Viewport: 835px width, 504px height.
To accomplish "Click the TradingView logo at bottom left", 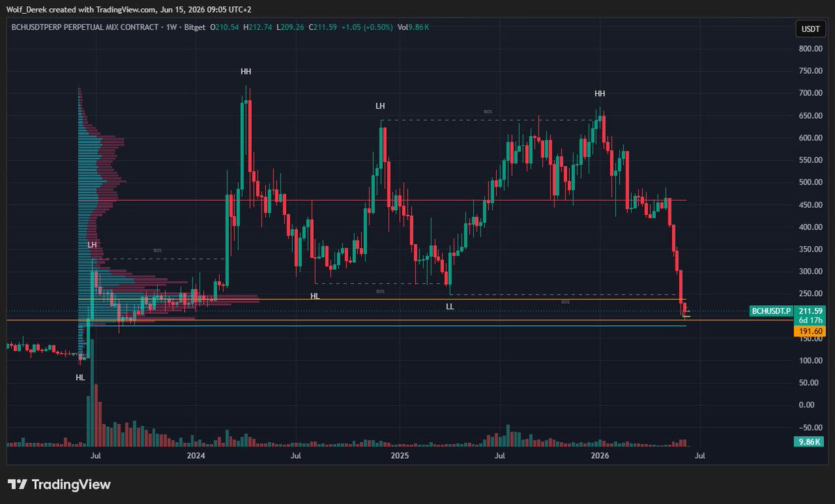I will 59,485.
